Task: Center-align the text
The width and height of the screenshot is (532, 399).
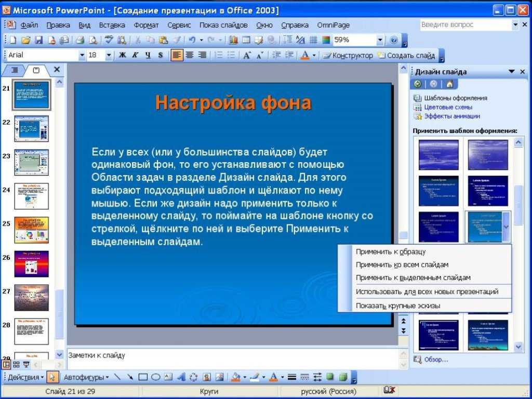Action: click(189, 55)
